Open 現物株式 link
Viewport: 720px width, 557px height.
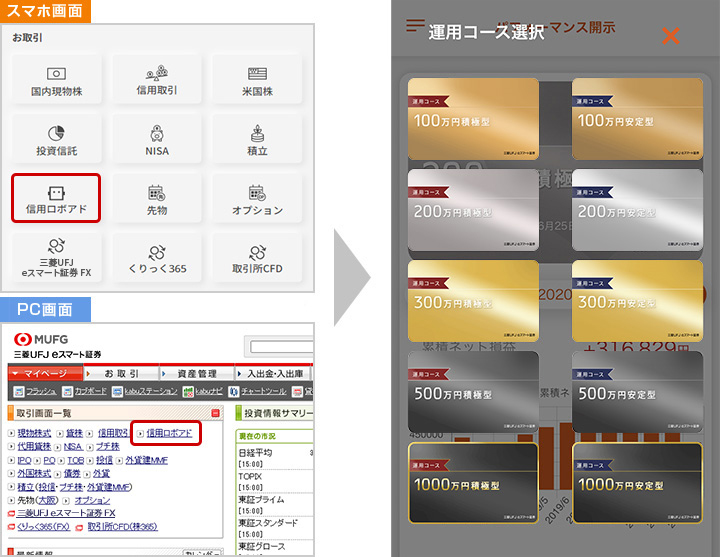[34, 433]
